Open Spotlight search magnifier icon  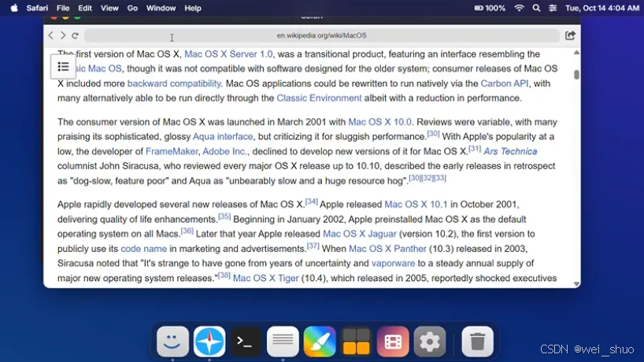coord(536,8)
